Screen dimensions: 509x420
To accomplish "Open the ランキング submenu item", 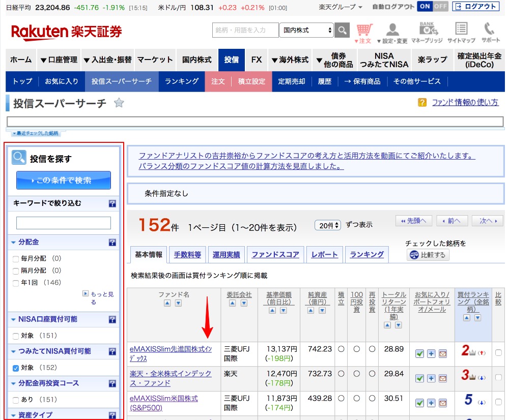I will tap(182, 81).
